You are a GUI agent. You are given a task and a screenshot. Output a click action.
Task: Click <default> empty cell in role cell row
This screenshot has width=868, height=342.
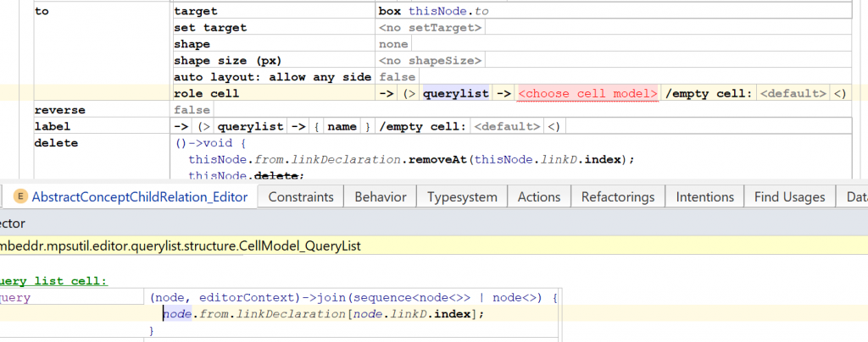pyautogui.click(x=793, y=93)
